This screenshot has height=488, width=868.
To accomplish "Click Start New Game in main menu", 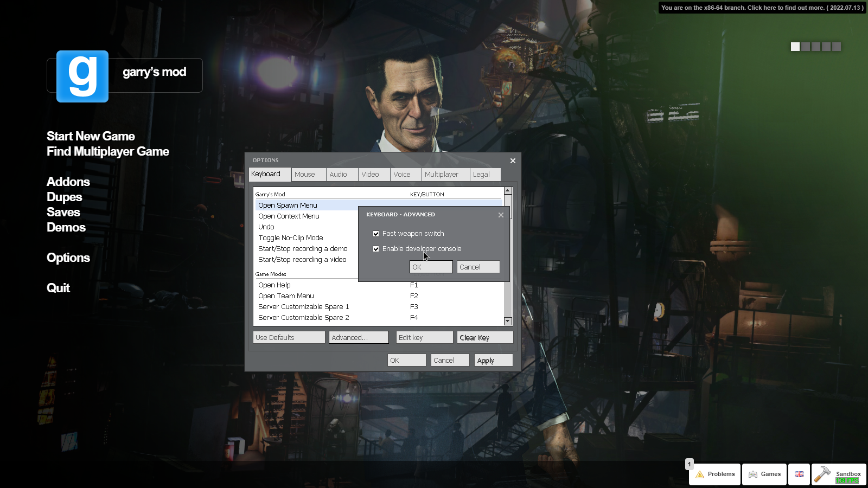I will tap(91, 136).
